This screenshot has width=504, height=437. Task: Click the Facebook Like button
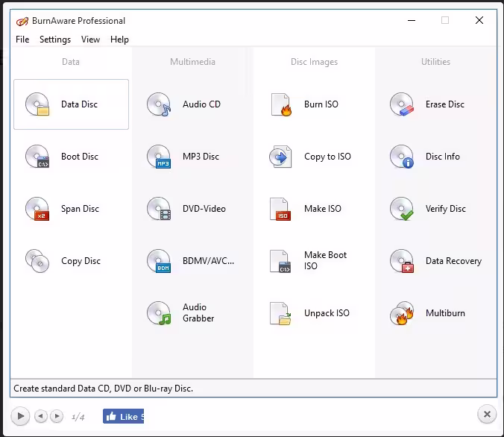(124, 416)
